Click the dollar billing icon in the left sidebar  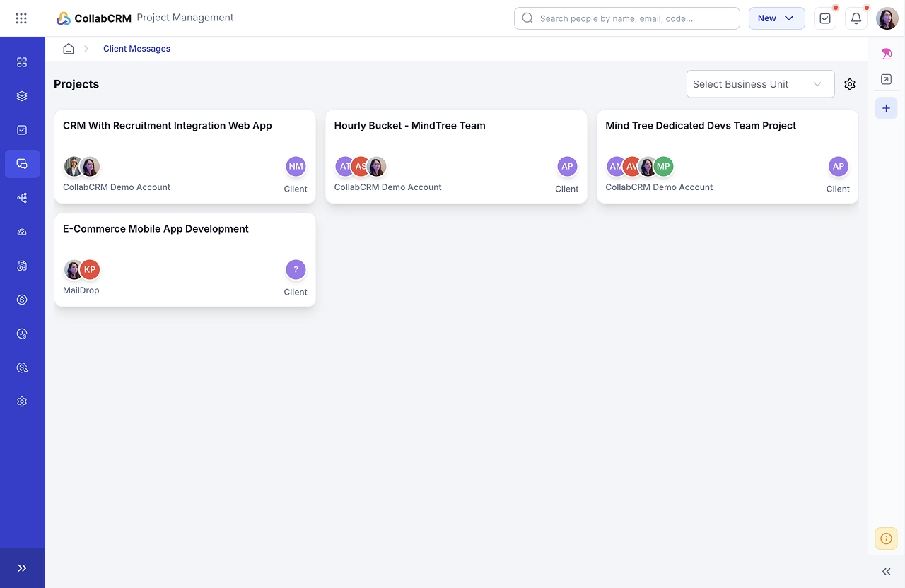pyautogui.click(x=22, y=300)
